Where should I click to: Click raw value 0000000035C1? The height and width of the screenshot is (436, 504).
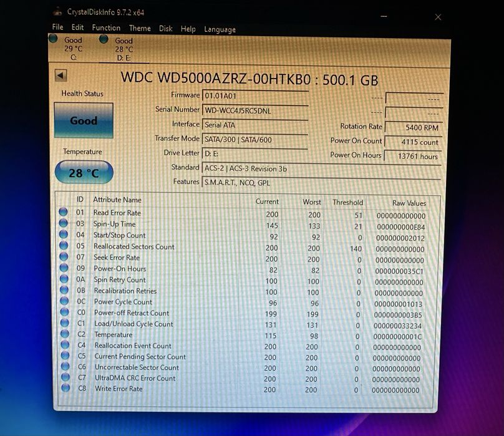click(399, 271)
